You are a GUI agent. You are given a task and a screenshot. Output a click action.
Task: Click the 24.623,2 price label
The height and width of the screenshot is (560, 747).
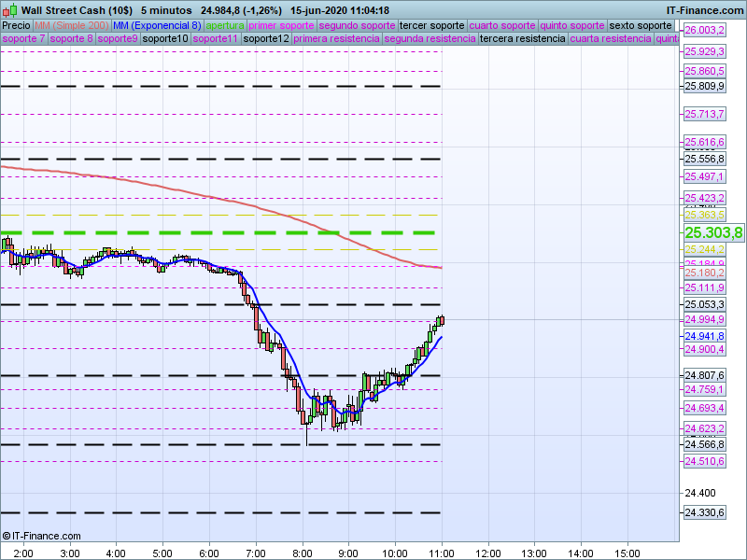coord(705,428)
